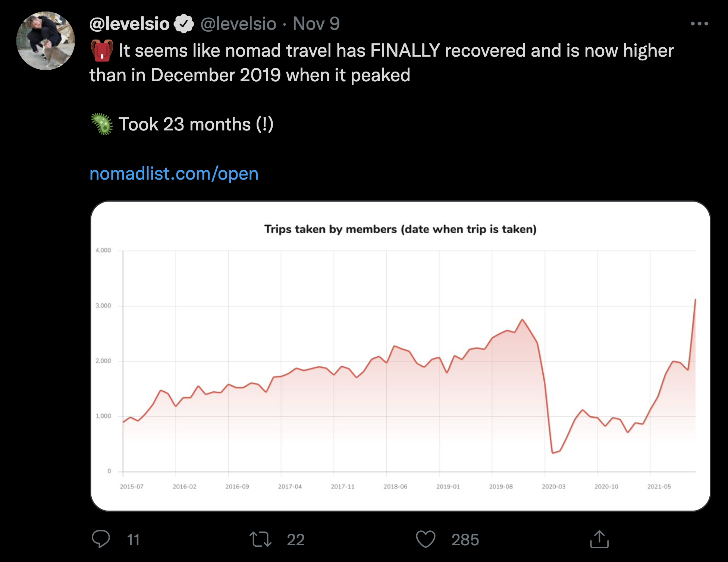Click the 285 likes count
This screenshot has width=728, height=562.
465,540
